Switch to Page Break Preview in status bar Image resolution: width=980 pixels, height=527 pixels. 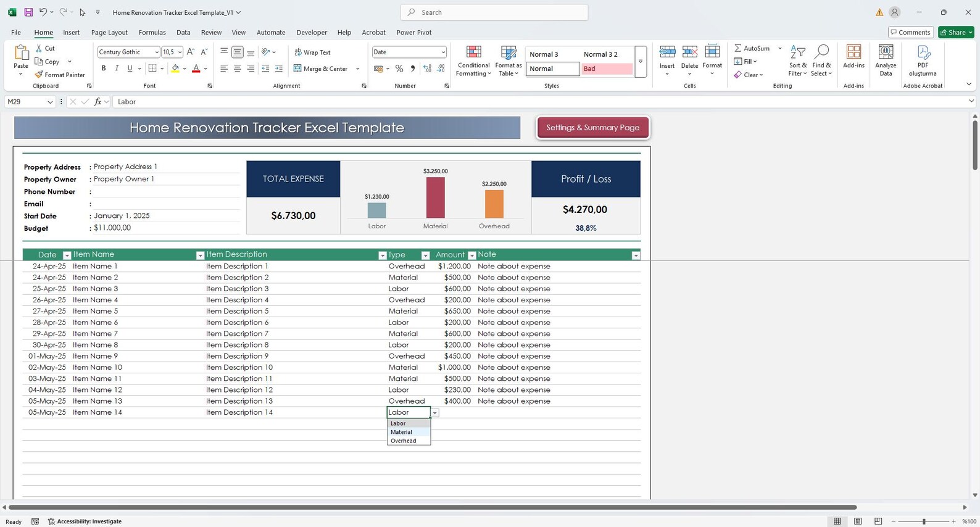(878, 521)
